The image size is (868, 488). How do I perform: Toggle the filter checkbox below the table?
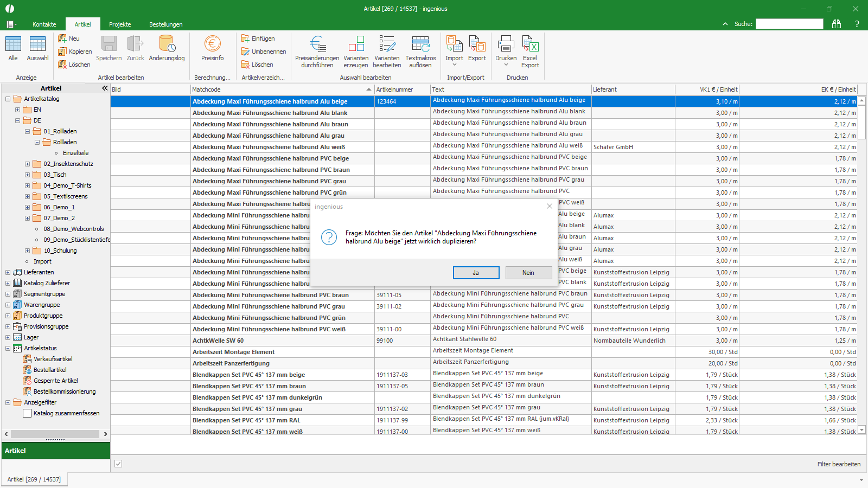(118, 464)
